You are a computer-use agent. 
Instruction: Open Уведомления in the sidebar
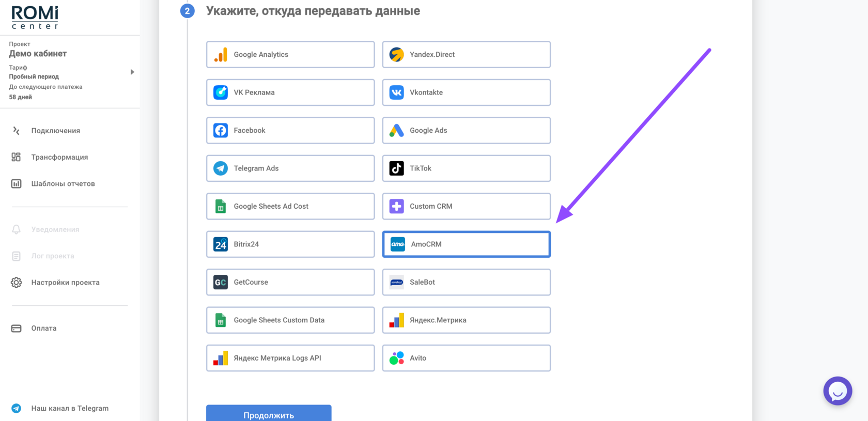click(x=55, y=229)
